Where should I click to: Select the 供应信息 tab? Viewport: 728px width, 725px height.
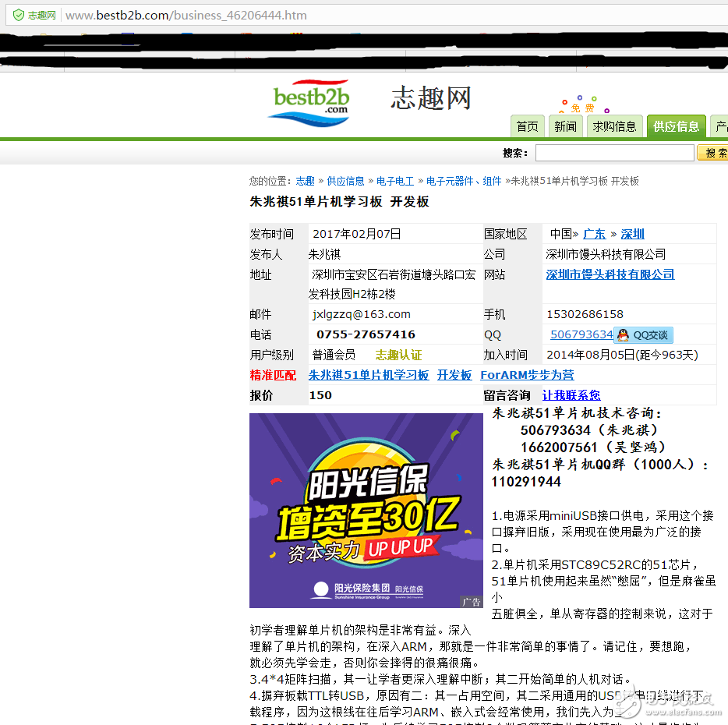tap(676, 126)
